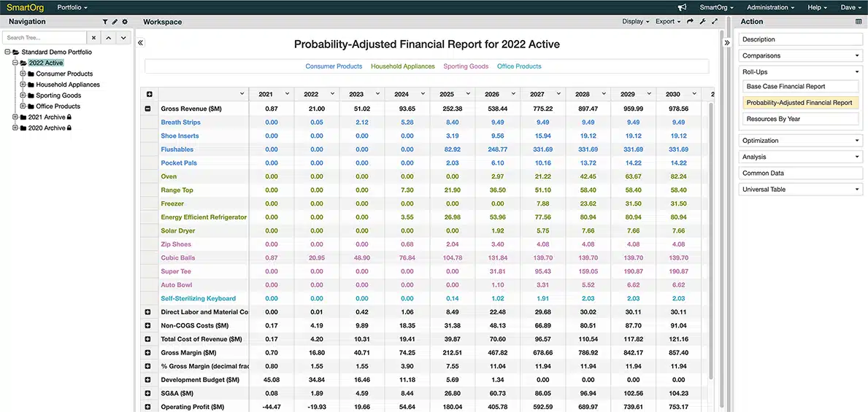This screenshot has height=412, width=868.
Task: Expand Workspace to fullscreen with arrows icon
Action: (x=715, y=22)
